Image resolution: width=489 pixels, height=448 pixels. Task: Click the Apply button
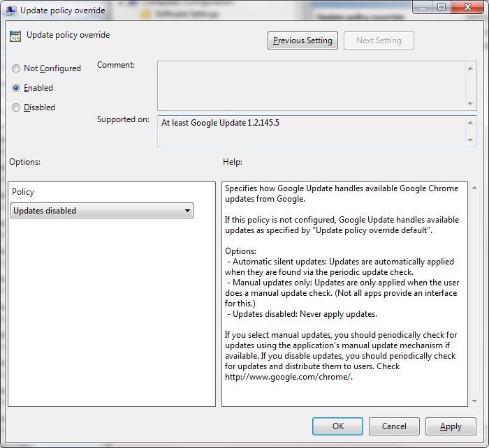point(451,426)
